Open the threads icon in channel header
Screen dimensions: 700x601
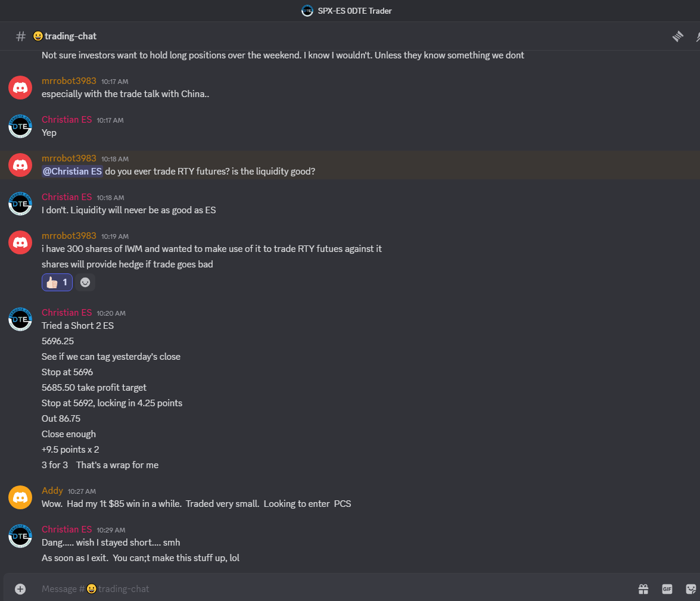[678, 36]
